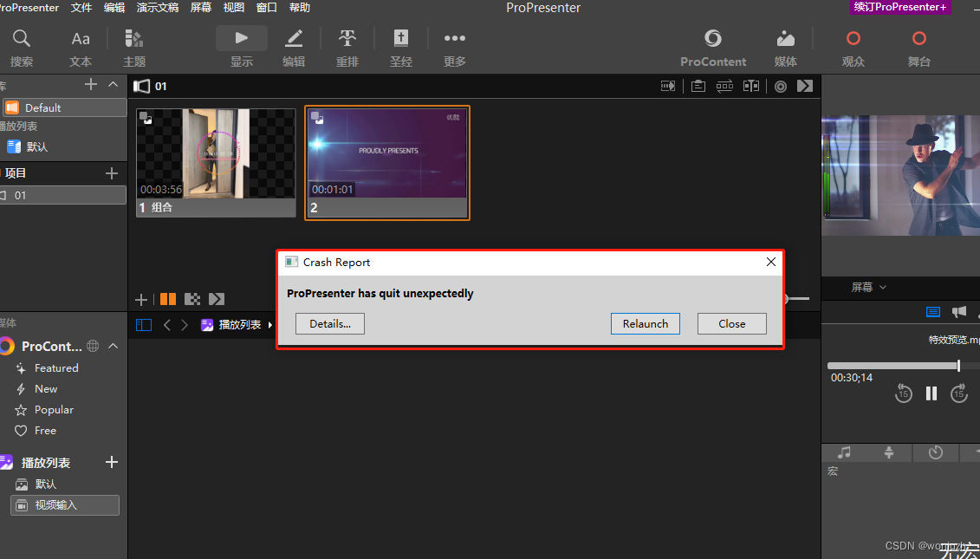Click the arrangement split-view icon
Image resolution: width=980 pixels, height=559 pixels.
[x=751, y=87]
